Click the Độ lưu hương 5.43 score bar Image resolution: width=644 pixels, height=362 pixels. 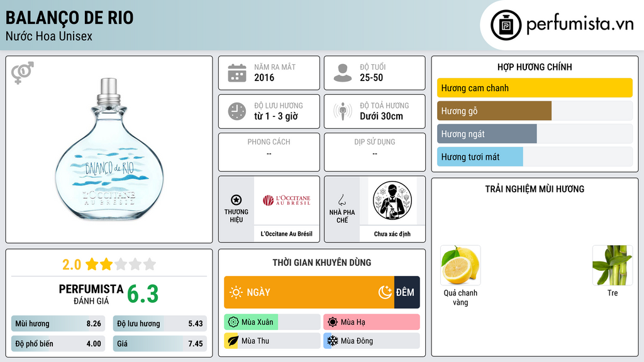pos(160,324)
